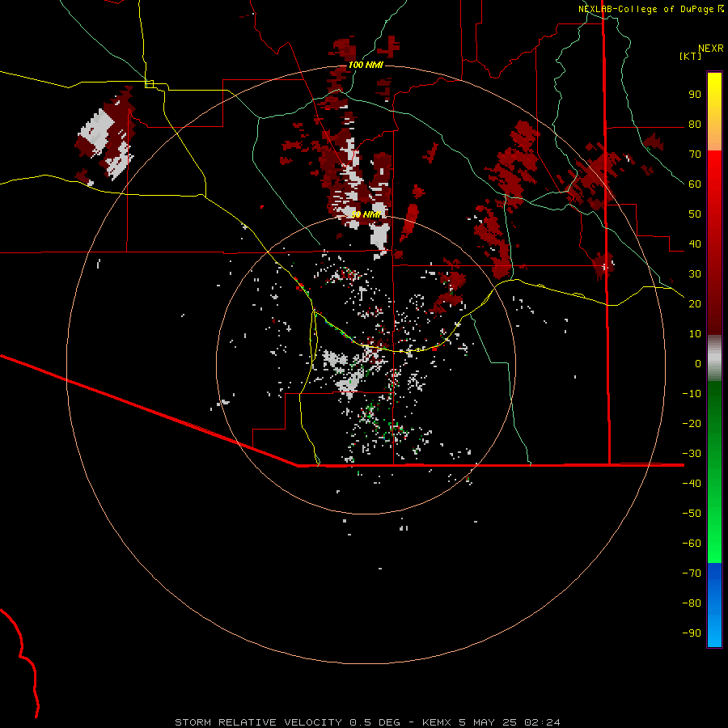The height and width of the screenshot is (728, 728).
Task: Click the -10 value on the velocity scale
Action: (692, 394)
